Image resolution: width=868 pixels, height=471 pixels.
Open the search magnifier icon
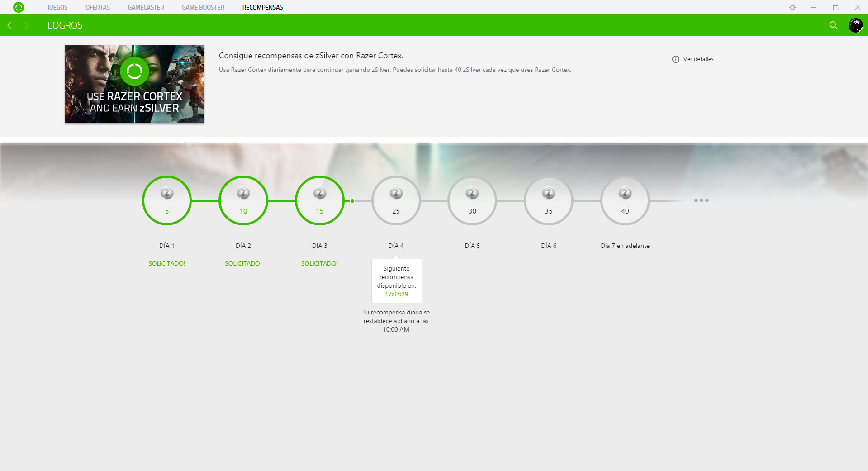(834, 25)
